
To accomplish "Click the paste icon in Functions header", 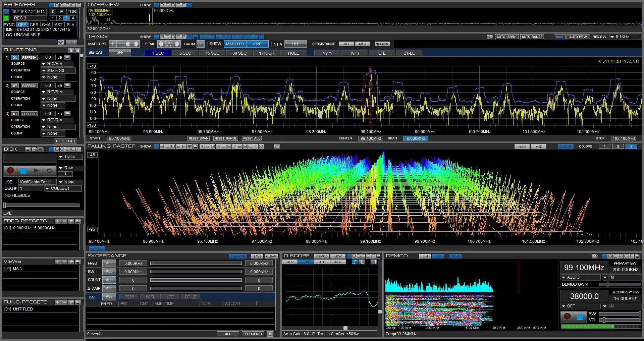I will 77,50.
